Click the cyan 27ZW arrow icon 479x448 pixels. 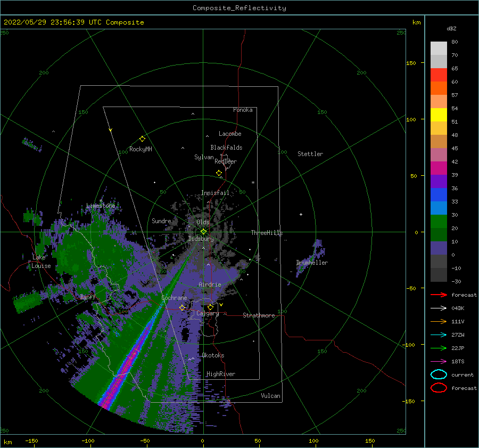pyautogui.click(x=439, y=335)
